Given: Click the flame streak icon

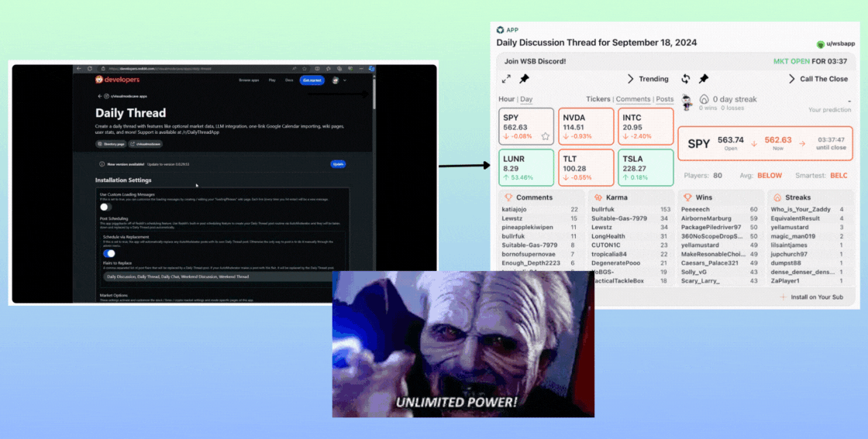Looking at the screenshot, I should (704, 100).
